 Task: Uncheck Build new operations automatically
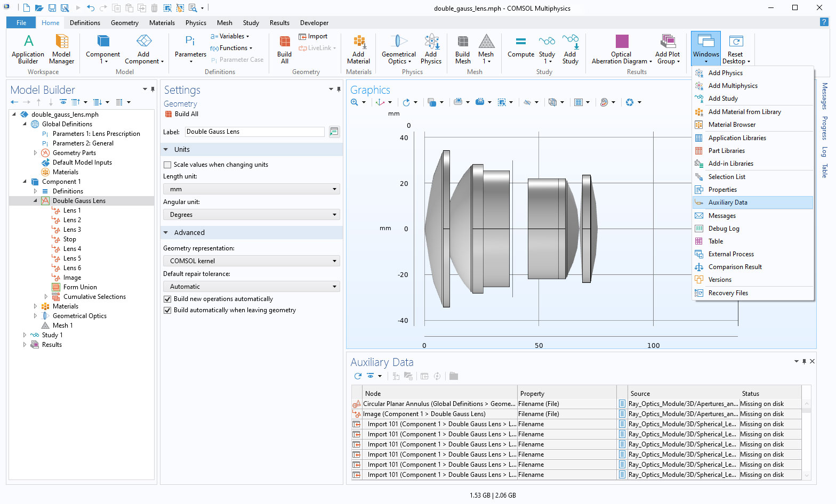click(x=167, y=299)
